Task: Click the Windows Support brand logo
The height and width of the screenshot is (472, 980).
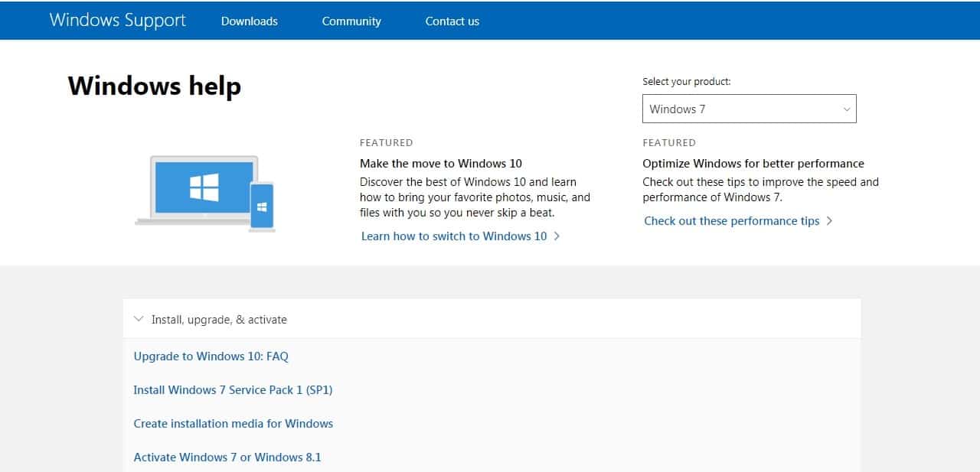Action: [x=117, y=20]
